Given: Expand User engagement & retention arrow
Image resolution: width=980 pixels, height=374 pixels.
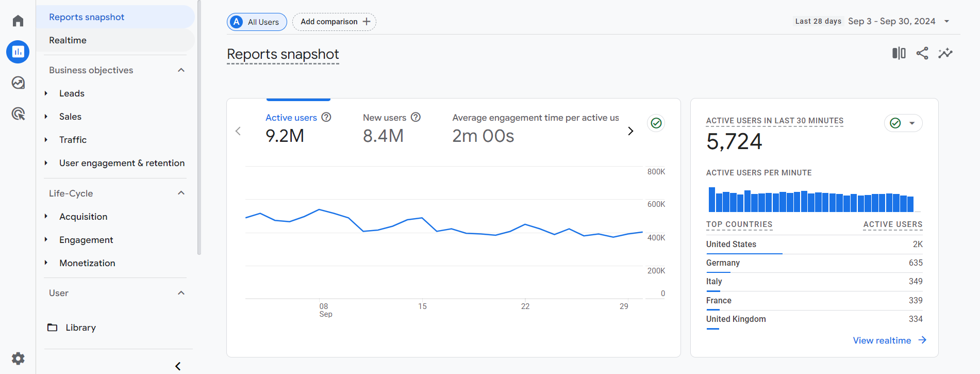Looking at the screenshot, I should pos(46,163).
